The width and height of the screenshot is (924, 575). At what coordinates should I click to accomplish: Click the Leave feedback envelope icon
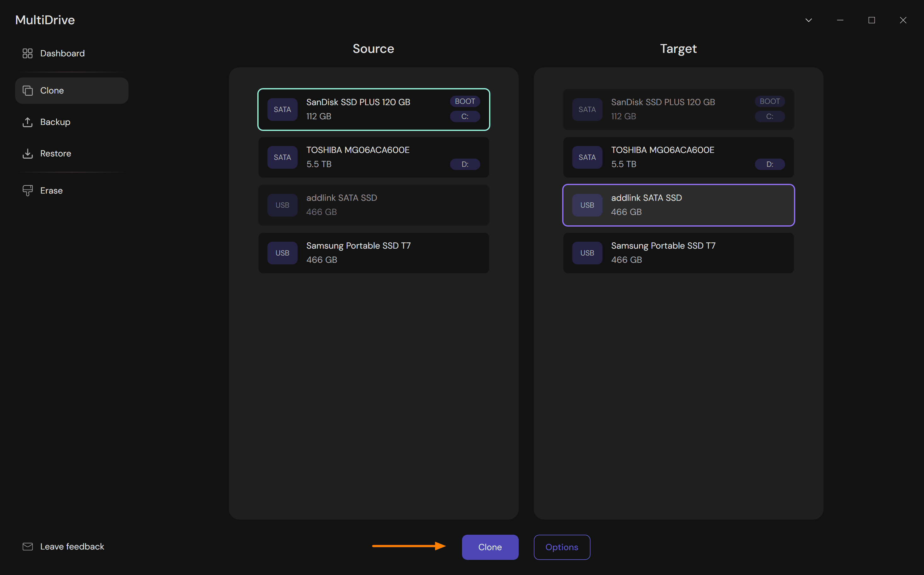point(27,546)
